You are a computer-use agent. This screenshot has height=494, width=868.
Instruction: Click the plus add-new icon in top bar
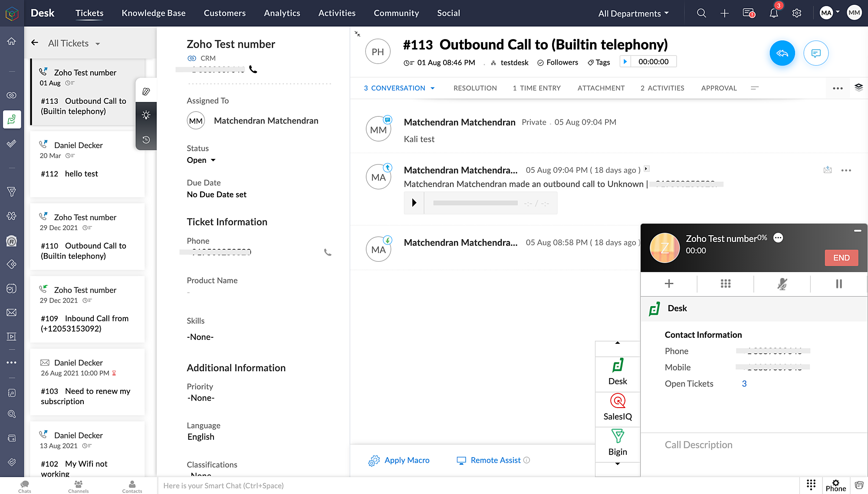tap(724, 13)
